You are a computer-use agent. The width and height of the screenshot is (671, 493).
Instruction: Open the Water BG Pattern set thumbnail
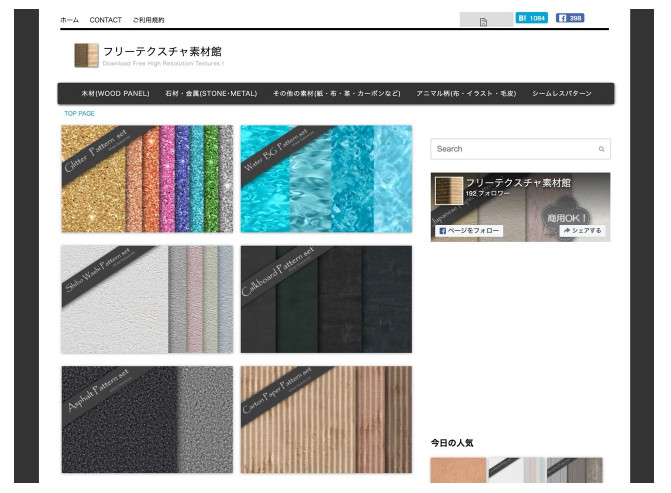click(327, 179)
